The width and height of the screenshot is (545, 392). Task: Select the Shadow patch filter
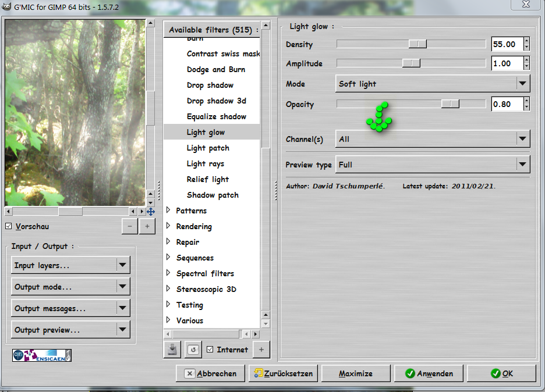pyautogui.click(x=213, y=195)
